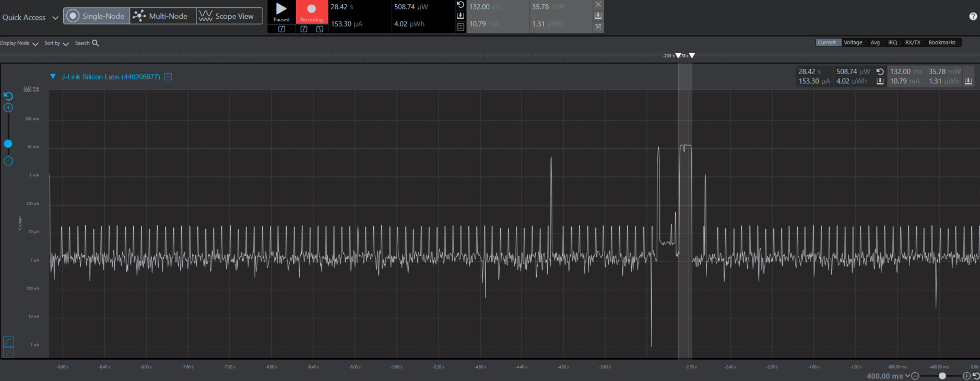
Task: Toggle the Single-Node view mode
Action: click(97, 16)
